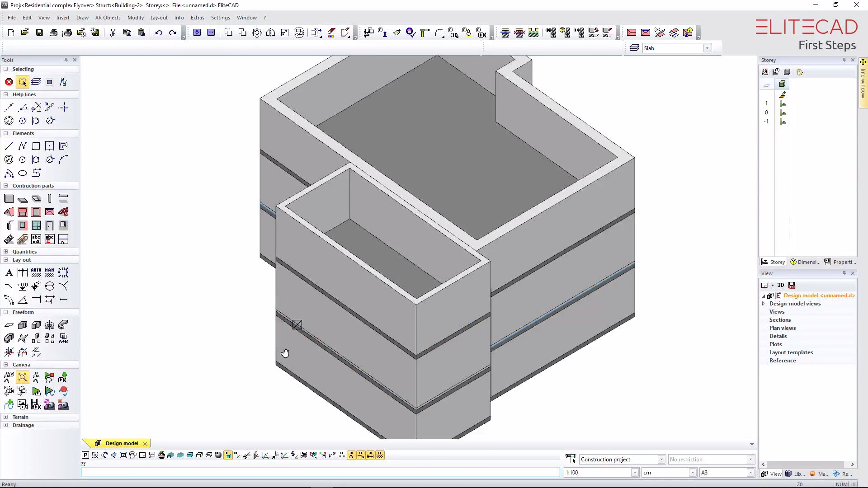Click the AUTO dimension tool in Lay-out
The image size is (868, 488).
36,272
